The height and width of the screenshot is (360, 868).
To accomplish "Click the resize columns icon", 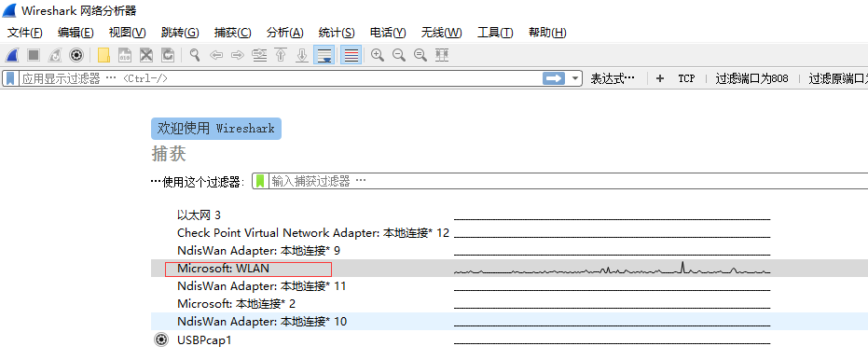I will tap(442, 55).
